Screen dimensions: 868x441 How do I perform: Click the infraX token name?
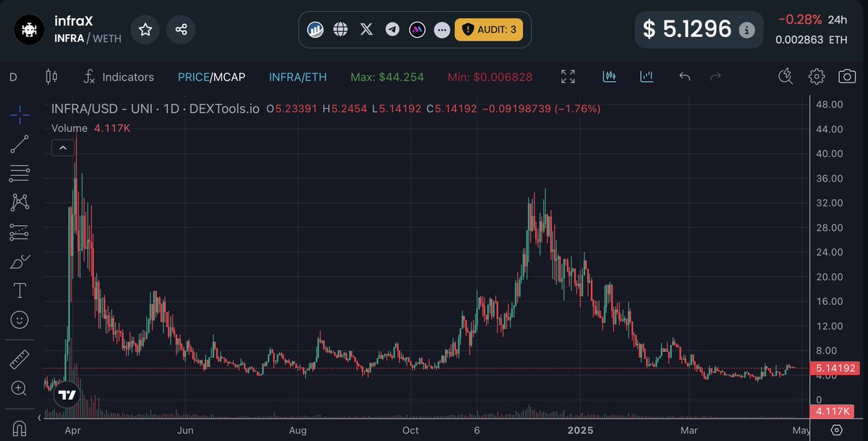[x=74, y=22]
